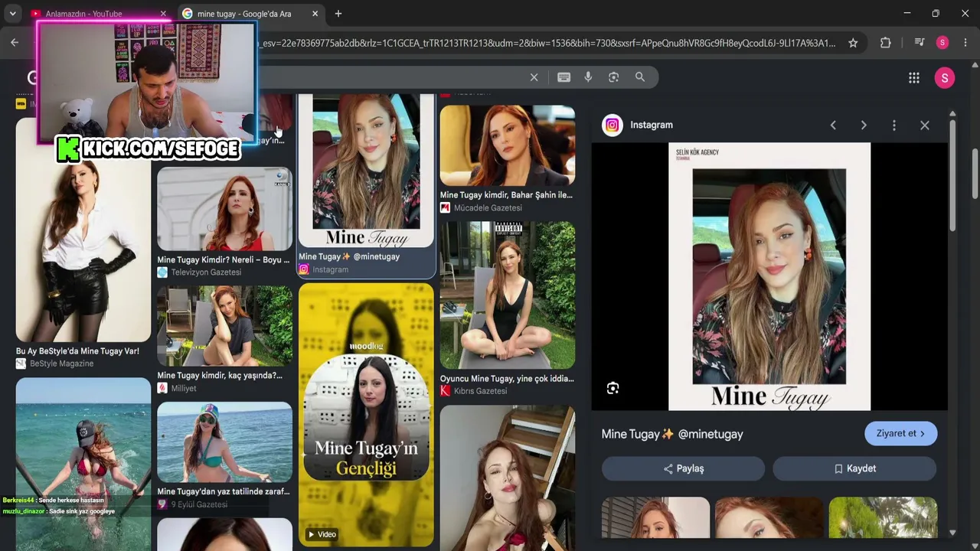Minimize the Chrome window
The height and width of the screenshot is (551, 980).
[906, 14]
